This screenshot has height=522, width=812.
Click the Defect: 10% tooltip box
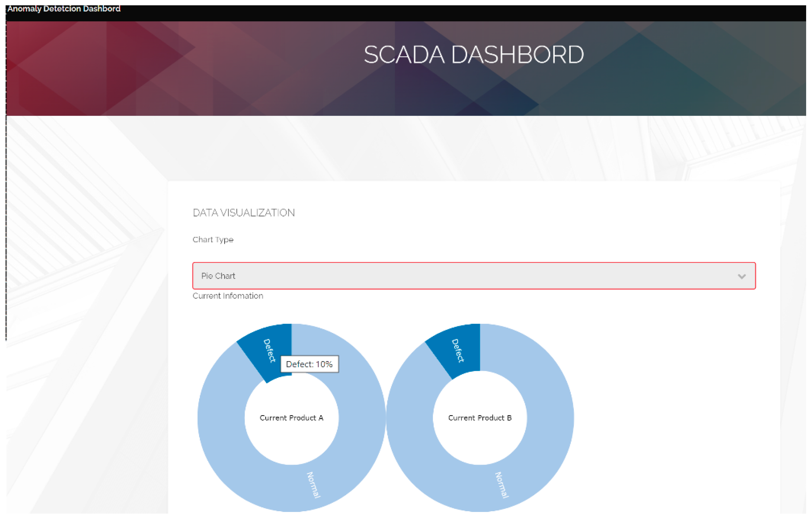(309, 364)
